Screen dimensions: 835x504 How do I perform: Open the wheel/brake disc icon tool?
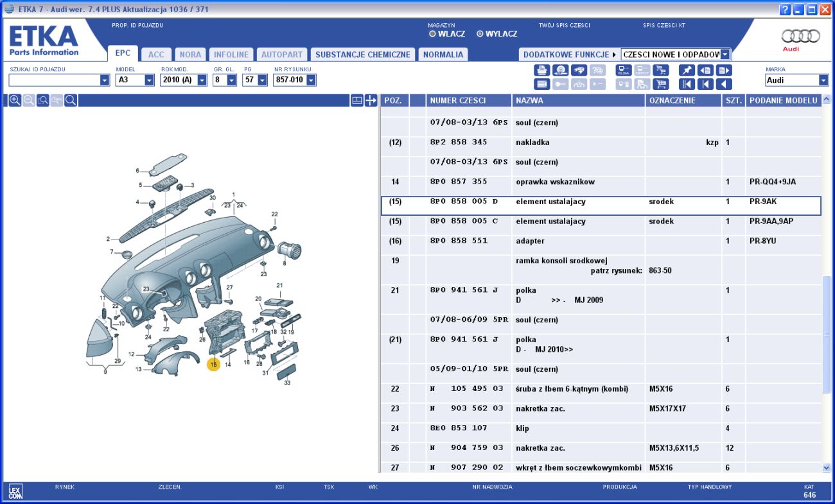point(561,71)
